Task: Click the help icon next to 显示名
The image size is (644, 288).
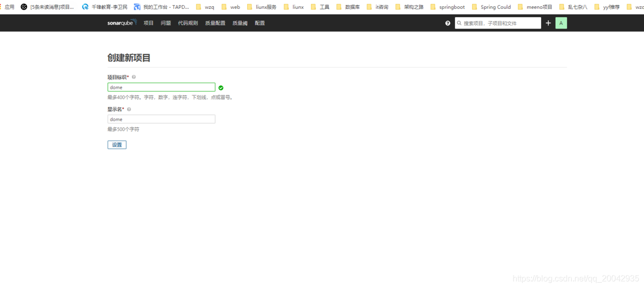Action: pyautogui.click(x=129, y=109)
